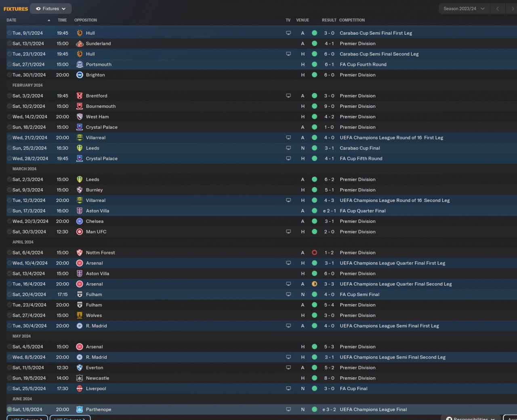Open the Parthenope team link
This screenshot has height=420, width=517.
(x=99, y=410)
